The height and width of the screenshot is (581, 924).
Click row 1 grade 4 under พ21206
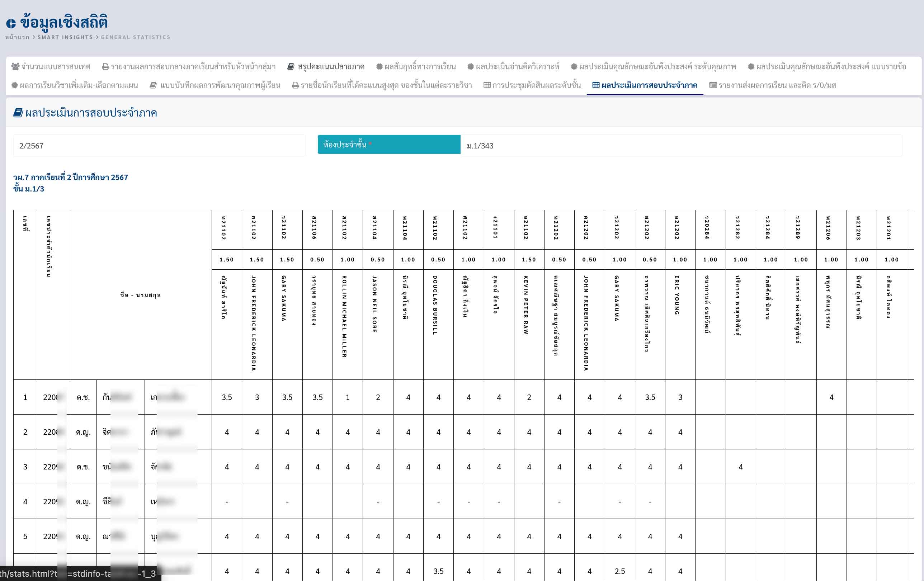(x=831, y=397)
